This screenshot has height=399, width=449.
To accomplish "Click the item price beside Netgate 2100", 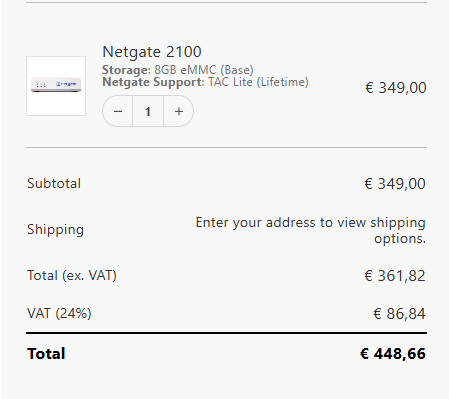I will click(x=396, y=88).
